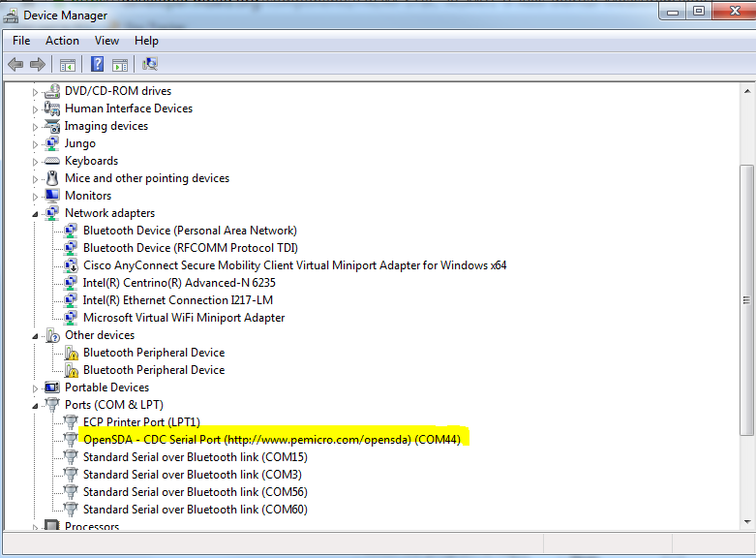Click the blue Help question mark icon
This screenshot has width=756, height=558.
97,65
